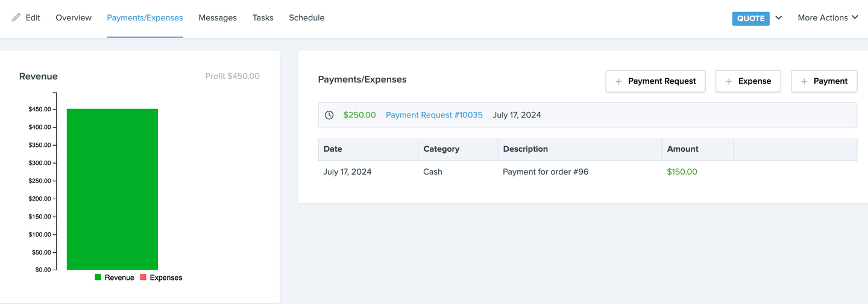
Task: Click the July 17, 2024 table date cell
Action: (347, 172)
